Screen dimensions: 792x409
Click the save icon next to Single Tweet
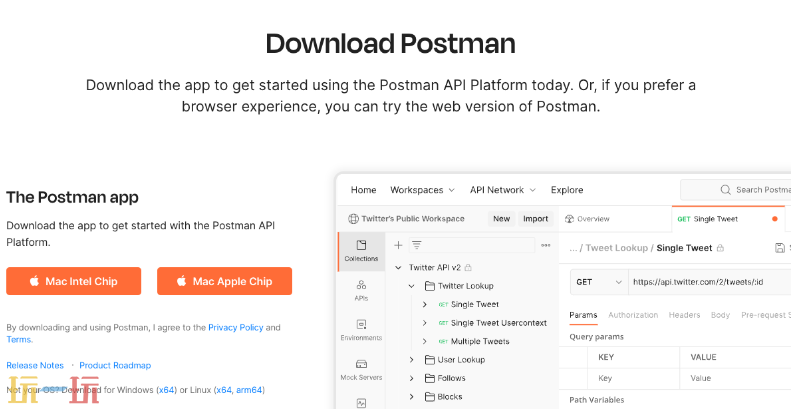coord(780,247)
